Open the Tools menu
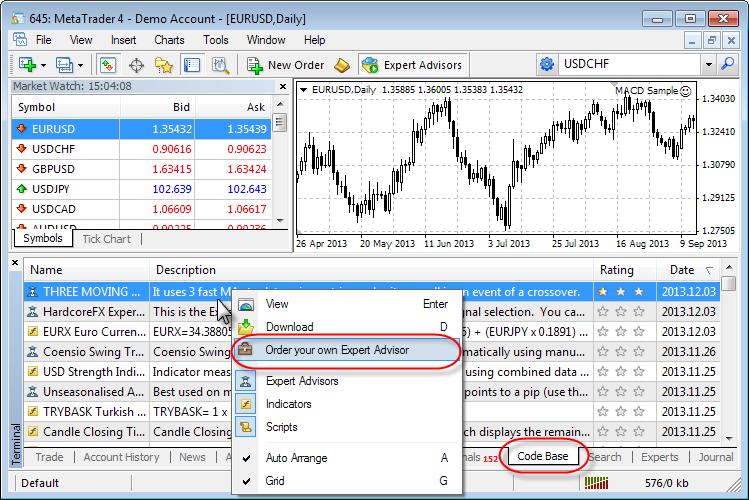This screenshot has width=749, height=500. click(x=216, y=40)
